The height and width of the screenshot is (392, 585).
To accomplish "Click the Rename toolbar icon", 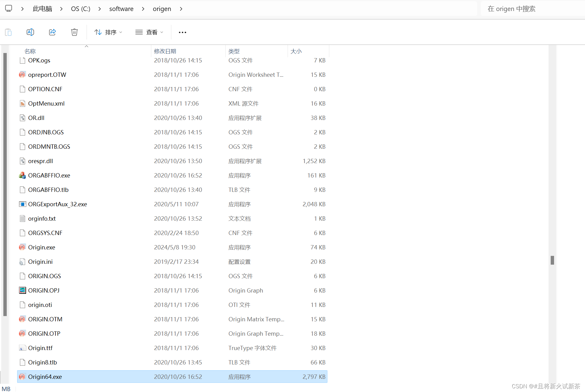I will coord(30,32).
